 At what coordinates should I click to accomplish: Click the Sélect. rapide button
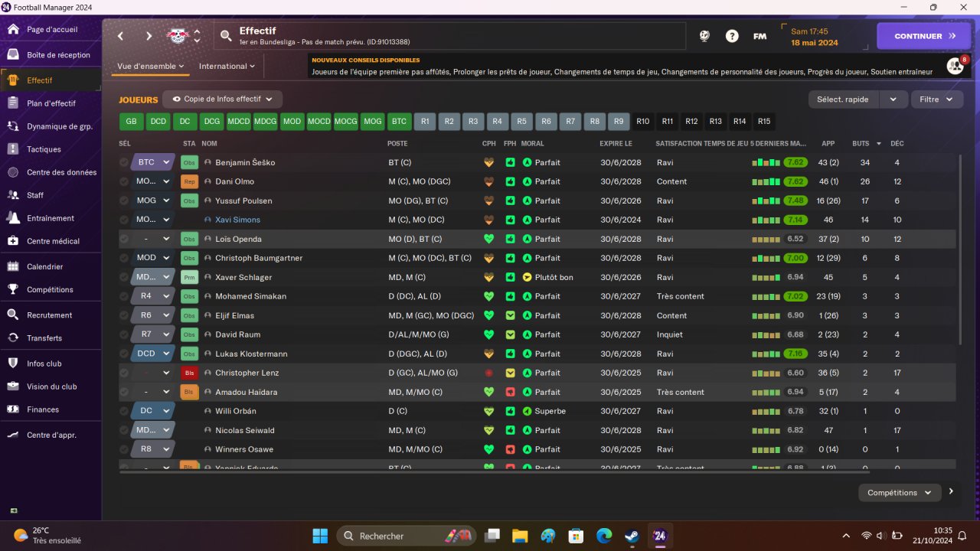[x=844, y=99]
